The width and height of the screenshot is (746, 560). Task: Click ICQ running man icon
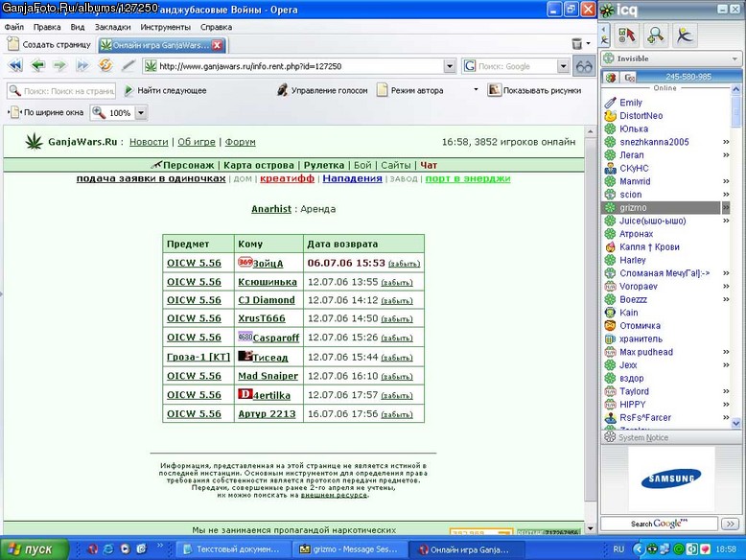(x=685, y=35)
